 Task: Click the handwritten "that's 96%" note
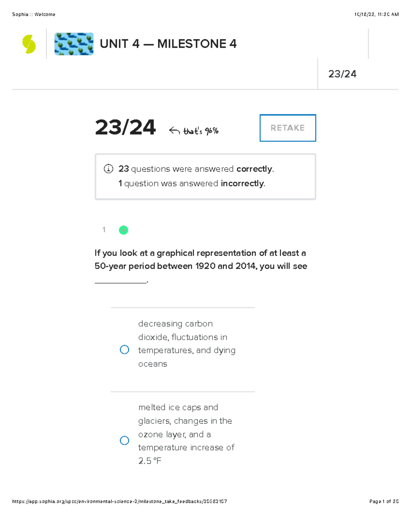click(201, 131)
